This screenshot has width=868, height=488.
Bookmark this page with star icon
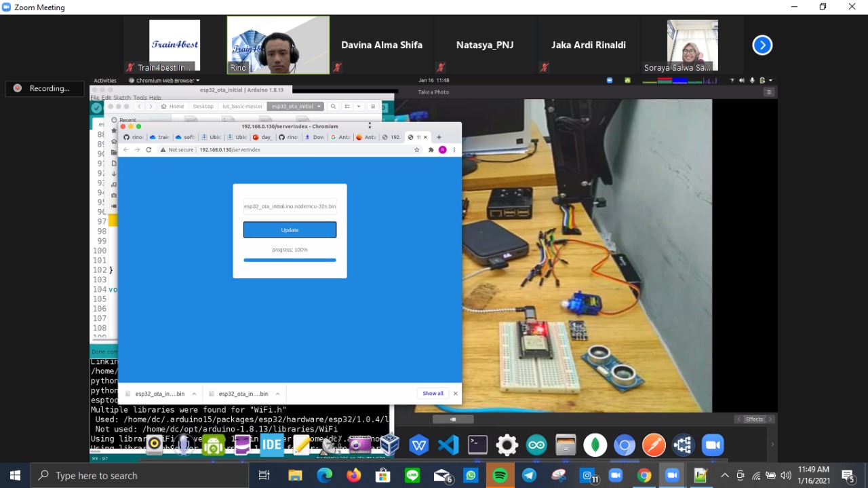(x=417, y=150)
